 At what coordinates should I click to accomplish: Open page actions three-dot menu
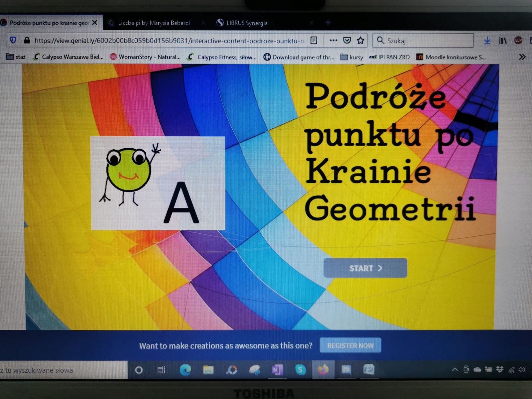click(x=333, y=41)
